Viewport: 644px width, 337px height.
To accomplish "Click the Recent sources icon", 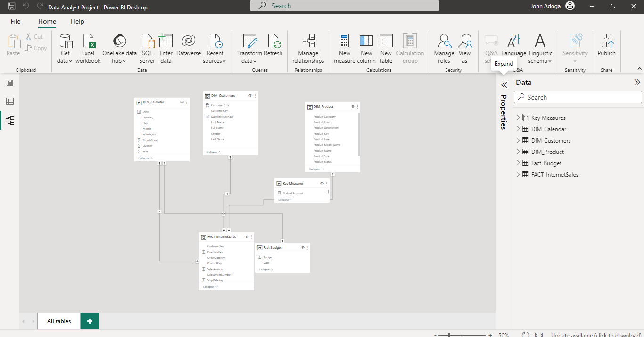I will [215, 42].
